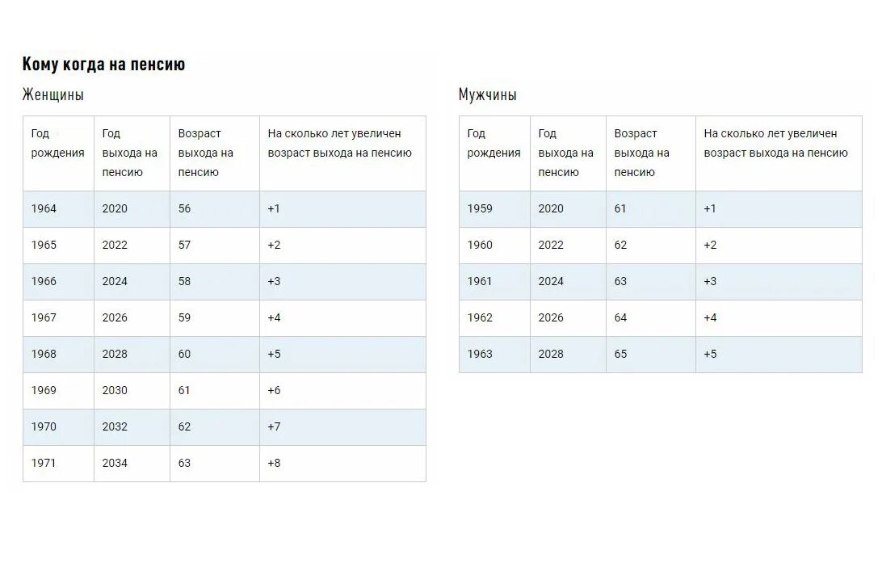Click 'Год выхода на пенсию' header in men's table
This screenshot has width=882, height=588.
tap(565, 153)
